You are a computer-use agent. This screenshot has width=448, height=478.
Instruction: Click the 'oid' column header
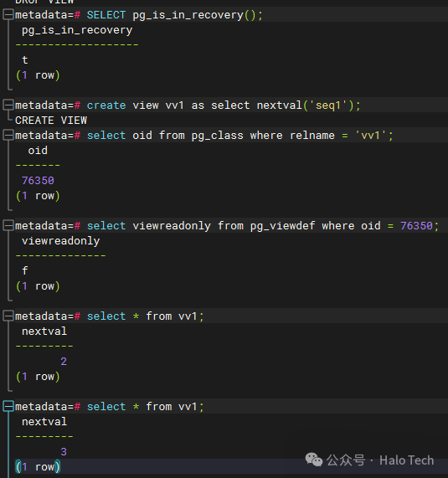pos(38,151)
